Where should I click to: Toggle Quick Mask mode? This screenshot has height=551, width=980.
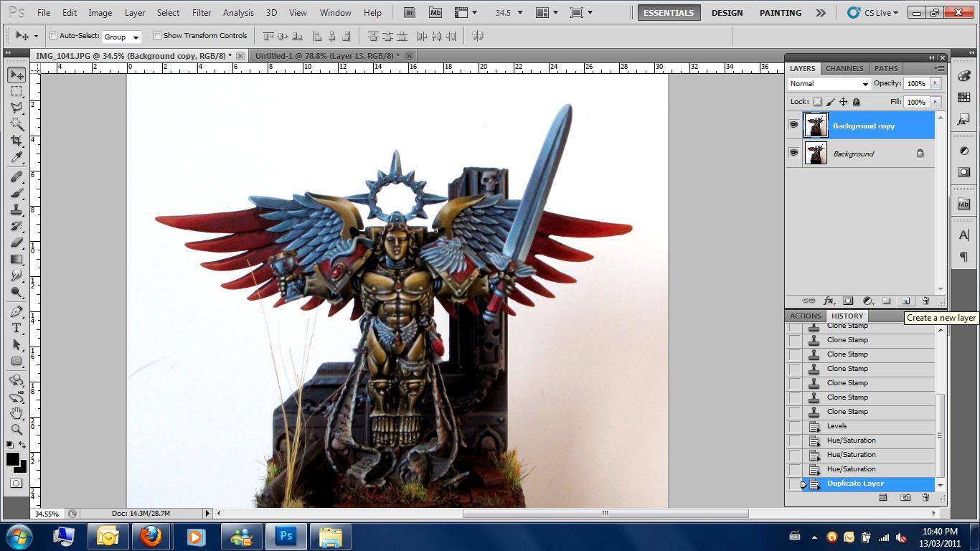pyautogui.click(x=17, y=483)
